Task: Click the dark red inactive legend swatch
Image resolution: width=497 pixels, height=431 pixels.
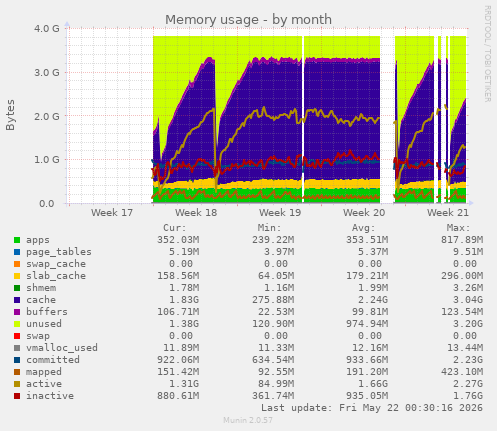Action: coord(17,396)
